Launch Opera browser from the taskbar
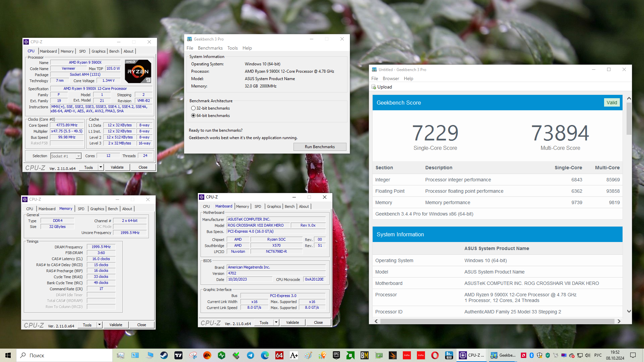Viewport: 644px width, 362px height. point(435,355)
